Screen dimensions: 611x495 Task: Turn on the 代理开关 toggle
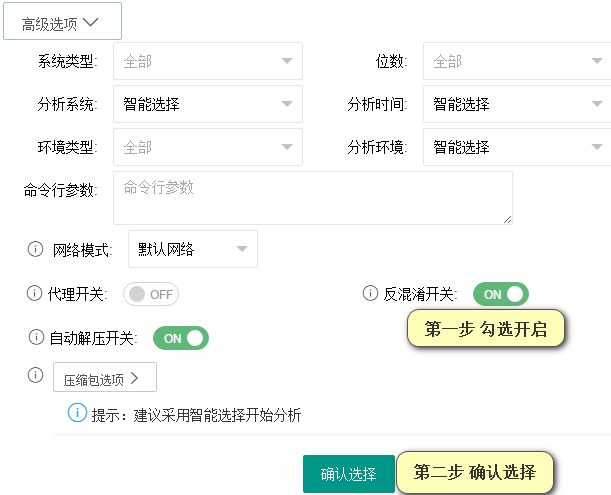[151, 294]
